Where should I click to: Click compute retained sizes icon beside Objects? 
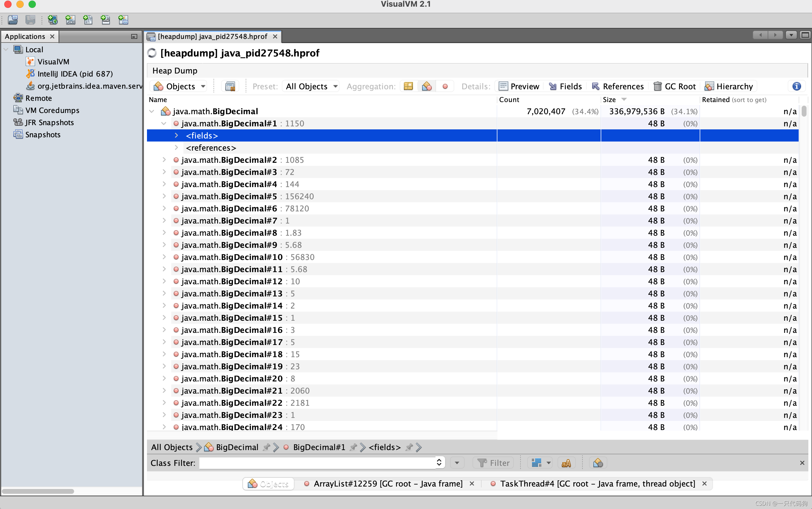click(x=230, y=87)
